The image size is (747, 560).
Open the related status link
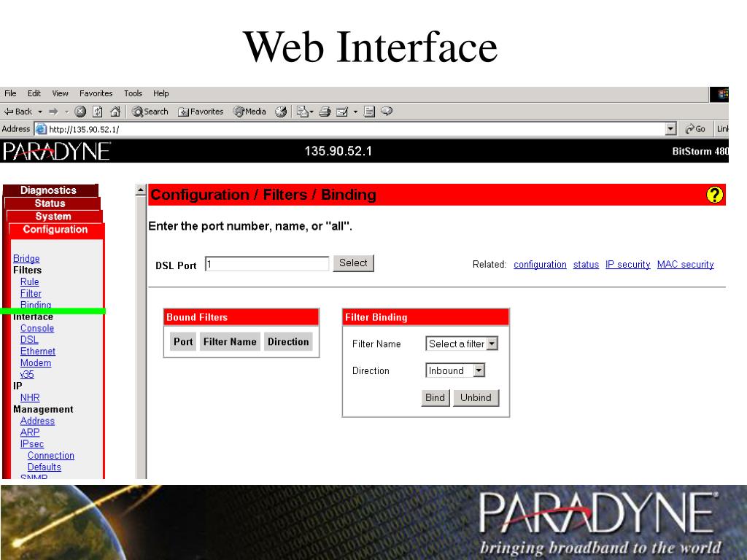click(586, 264)
